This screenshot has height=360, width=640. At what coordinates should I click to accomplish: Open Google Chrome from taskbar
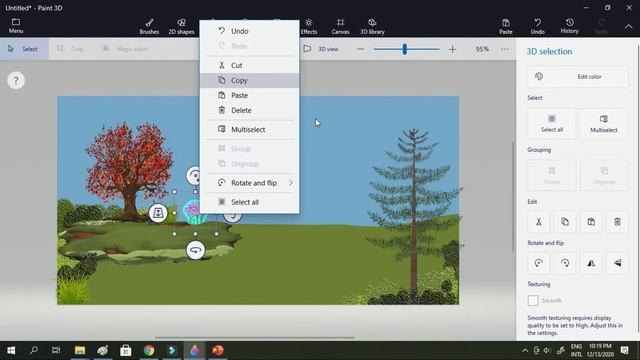coord(149,350)
